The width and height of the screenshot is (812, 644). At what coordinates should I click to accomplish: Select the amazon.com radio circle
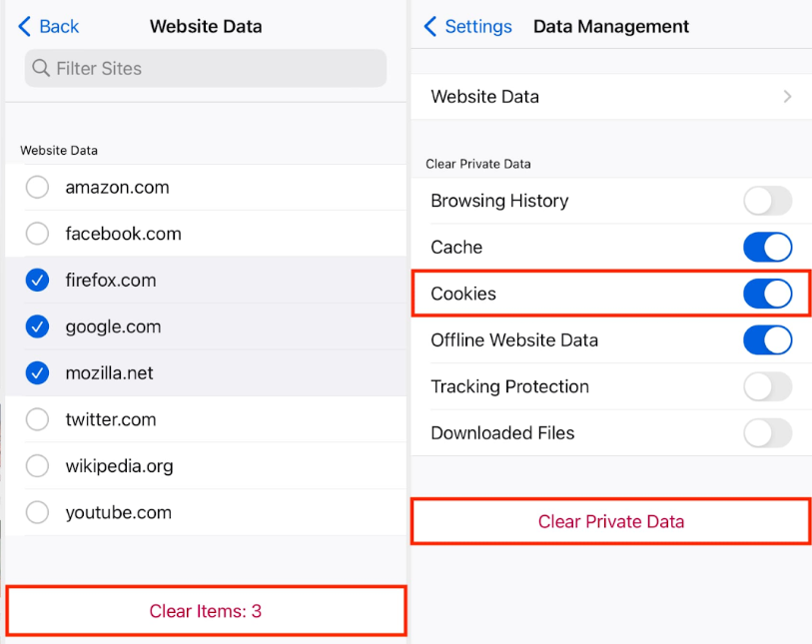37,188
